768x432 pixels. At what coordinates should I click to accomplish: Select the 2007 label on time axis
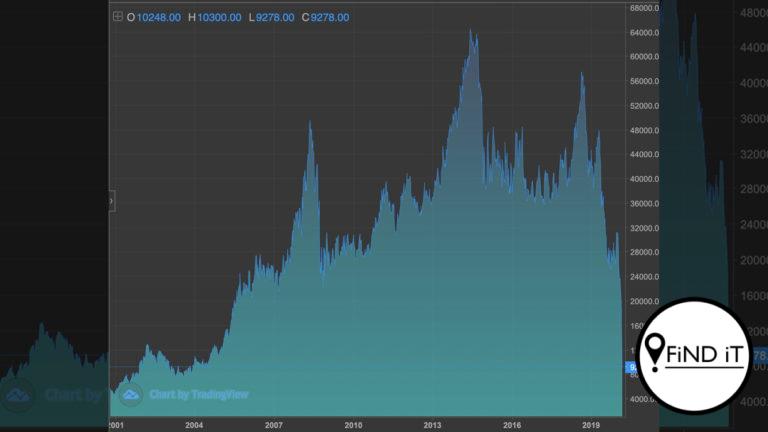[274, 425]
